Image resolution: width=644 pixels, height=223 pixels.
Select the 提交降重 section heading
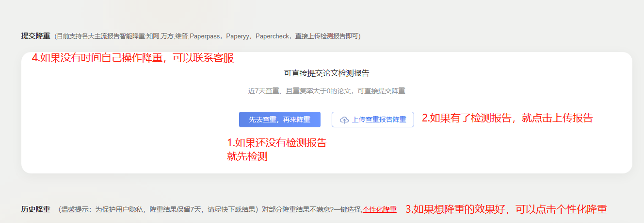click(35, 36)
